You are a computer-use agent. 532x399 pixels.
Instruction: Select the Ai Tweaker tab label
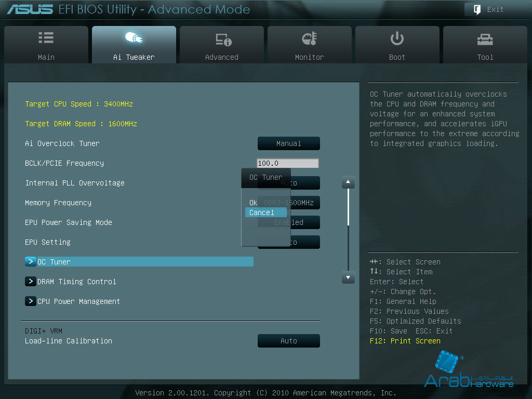point(134,57)
